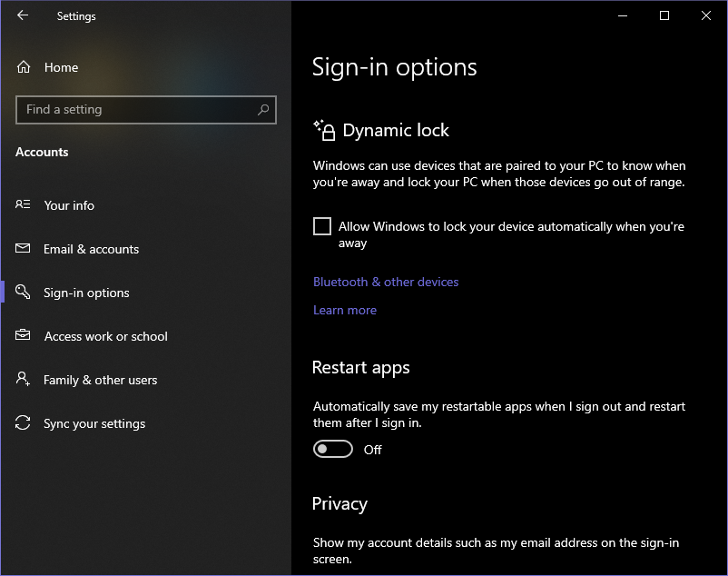The image size is (728, 576).
Task: Click the briefcase icon for Access work or school
Action: [24, 336]
